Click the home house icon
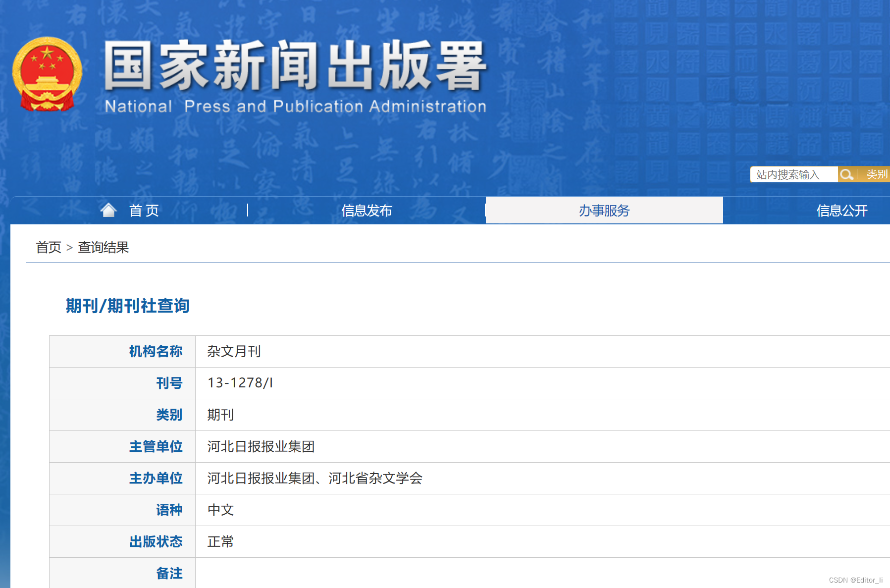 108,210
